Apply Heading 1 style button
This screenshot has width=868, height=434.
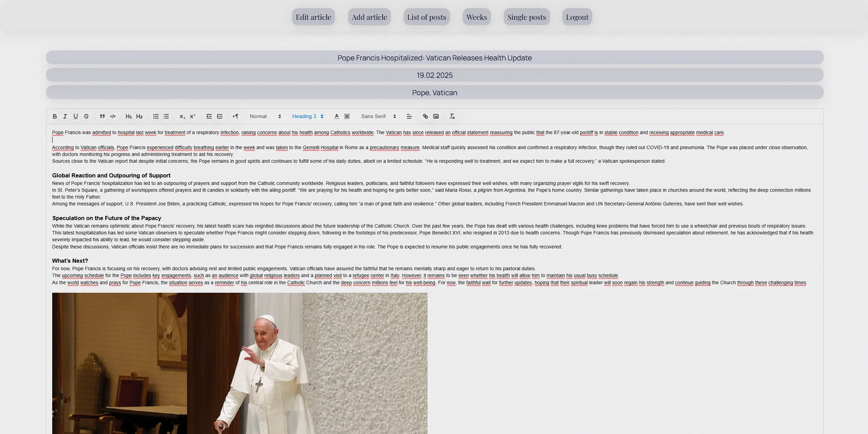tap(128, 116)
